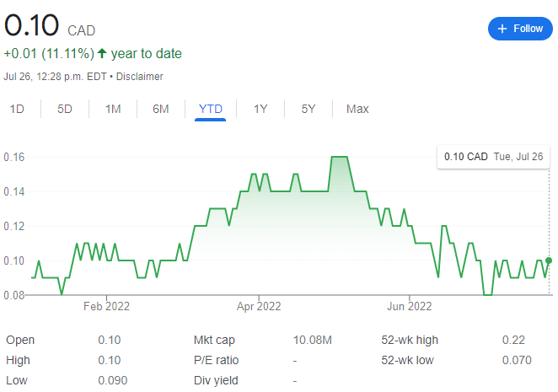View the 5Y chart range
Screen dimensions: 558x392
tap(309, 109)
